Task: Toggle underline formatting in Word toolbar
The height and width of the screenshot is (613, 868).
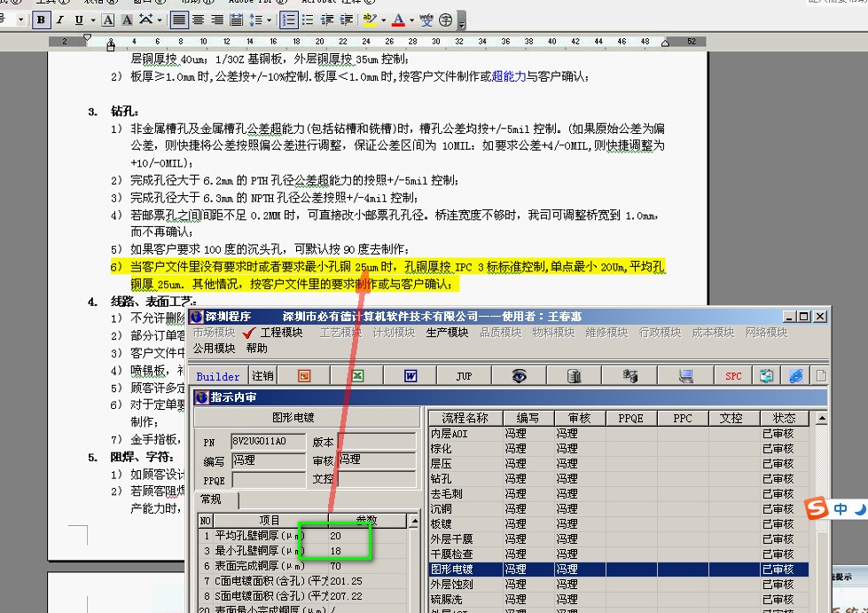Action: click(x=79, y=20)
